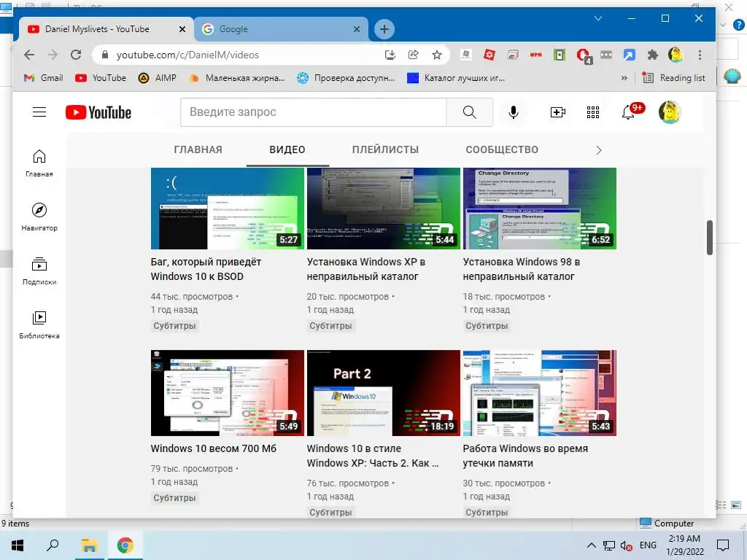Bookmark this page with the star
Screen dimensions: 747x560
(x=437, y=55)
